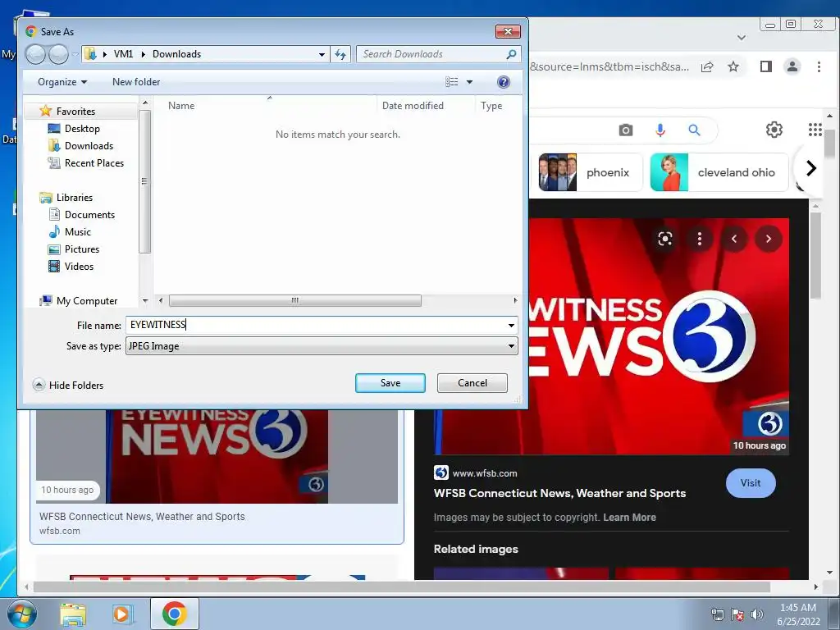Open the Save As dialog help icon

(x=503, y=82)
